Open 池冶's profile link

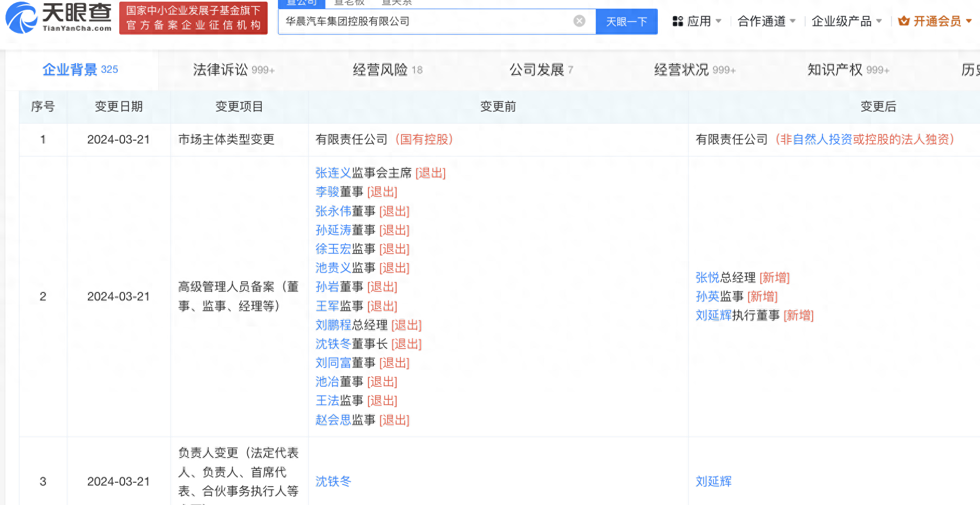coord(328,381)
